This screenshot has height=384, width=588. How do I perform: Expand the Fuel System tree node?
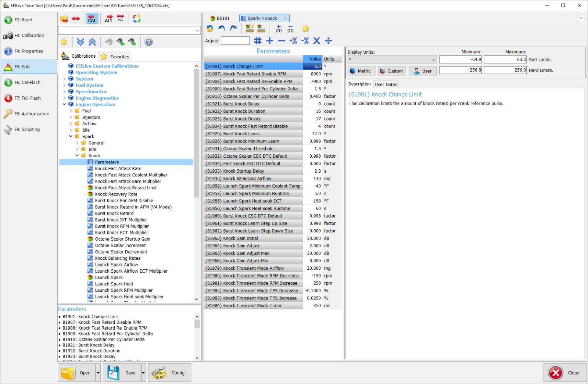[x=64, y=85]
